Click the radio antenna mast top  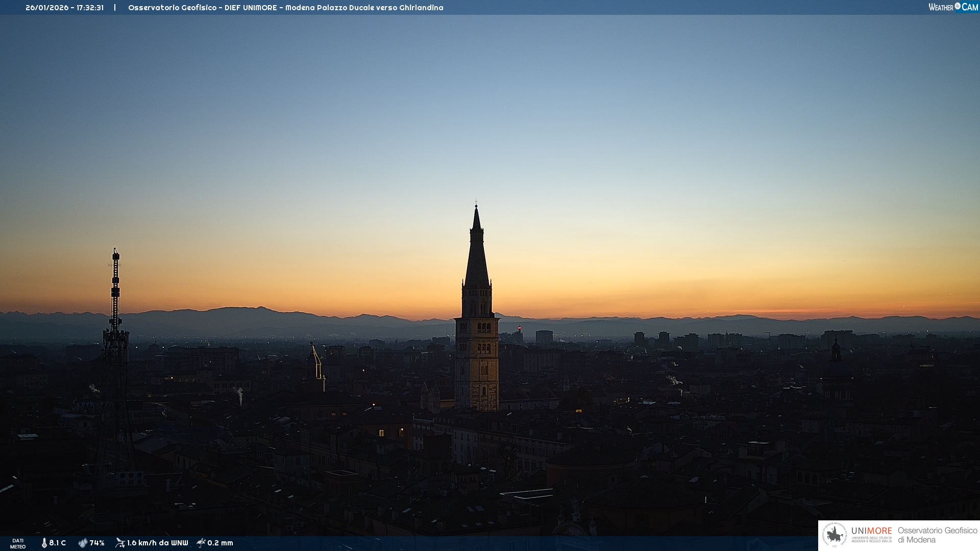click(x=116, y=253)
